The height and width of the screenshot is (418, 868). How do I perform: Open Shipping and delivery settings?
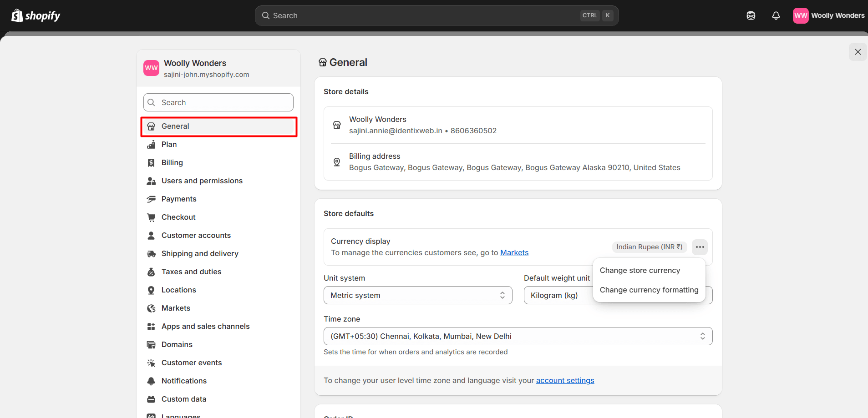point(219,254)
